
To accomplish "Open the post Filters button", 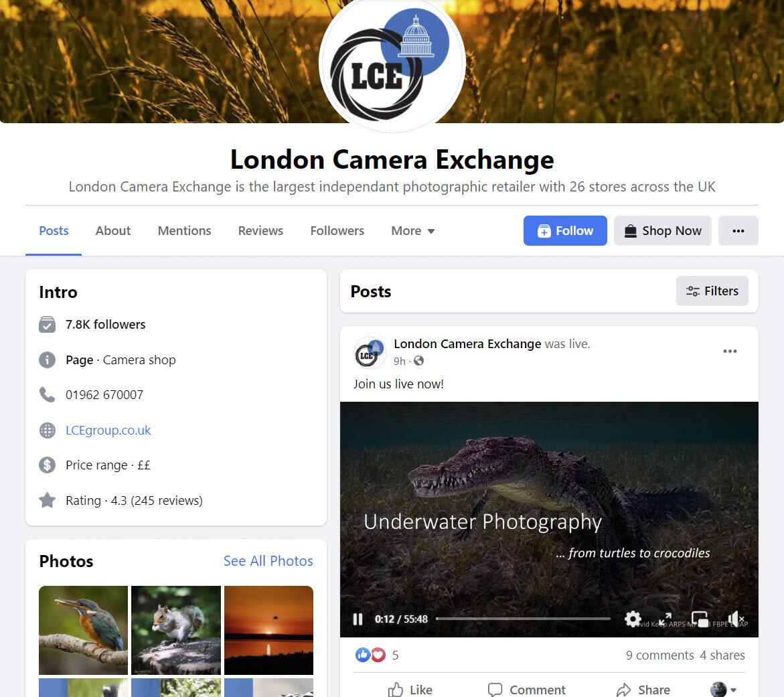I will click(x=712, y=291).
